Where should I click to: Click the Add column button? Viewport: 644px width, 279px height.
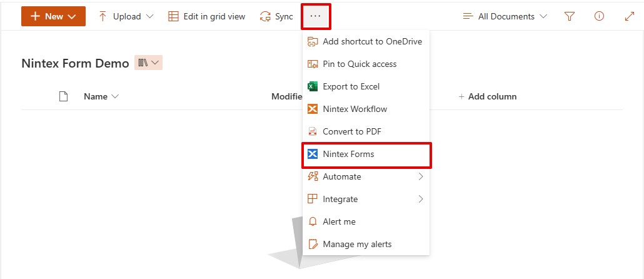[488, 96]
